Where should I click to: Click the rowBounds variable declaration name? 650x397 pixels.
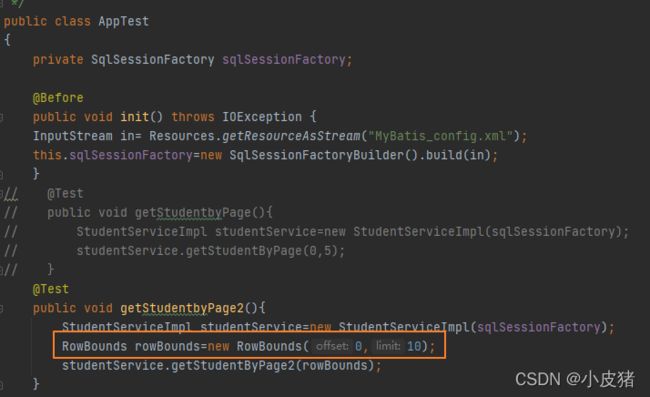tap(167, 346)
